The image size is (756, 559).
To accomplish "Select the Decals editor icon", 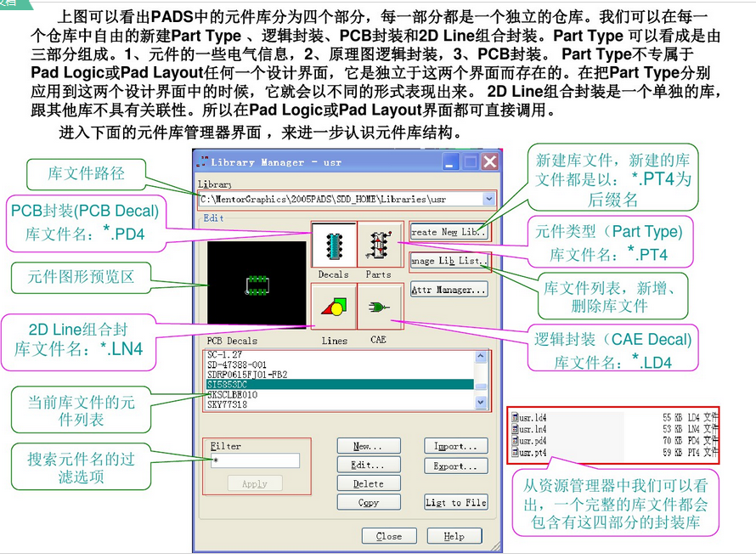I will point(333,245).
